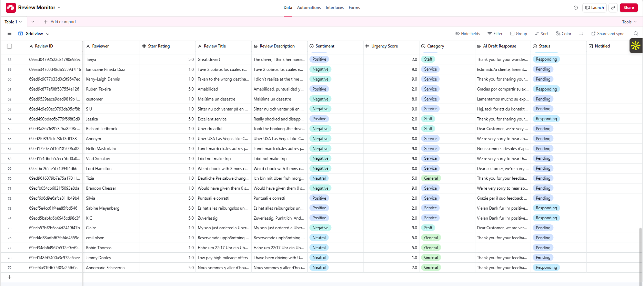Select reviewer cell Richard Ledbrook
This screenshot has height=286, width=644.
[x=112, y=129]
